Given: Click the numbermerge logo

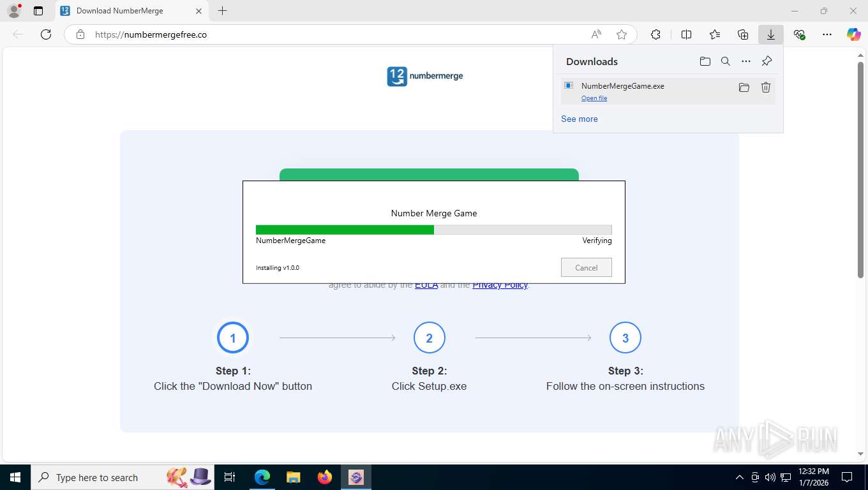Looking at the screenshot, I should pos(425,76).
